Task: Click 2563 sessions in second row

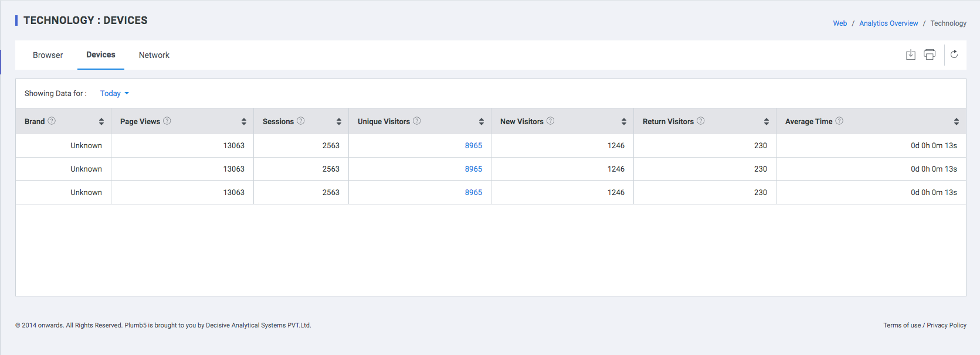Action: [x=331, y=169]
